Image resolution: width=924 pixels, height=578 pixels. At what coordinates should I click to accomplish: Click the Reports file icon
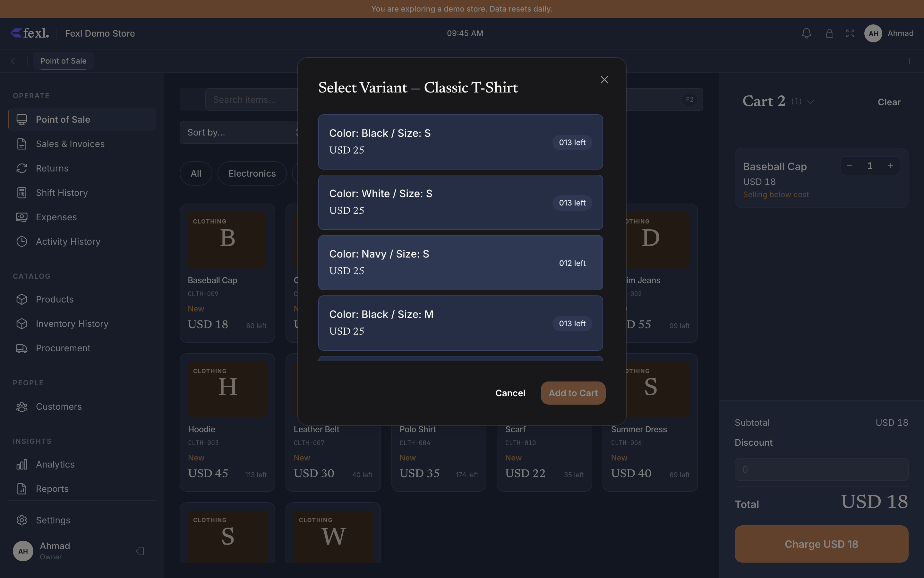click(x=22, y=489)
